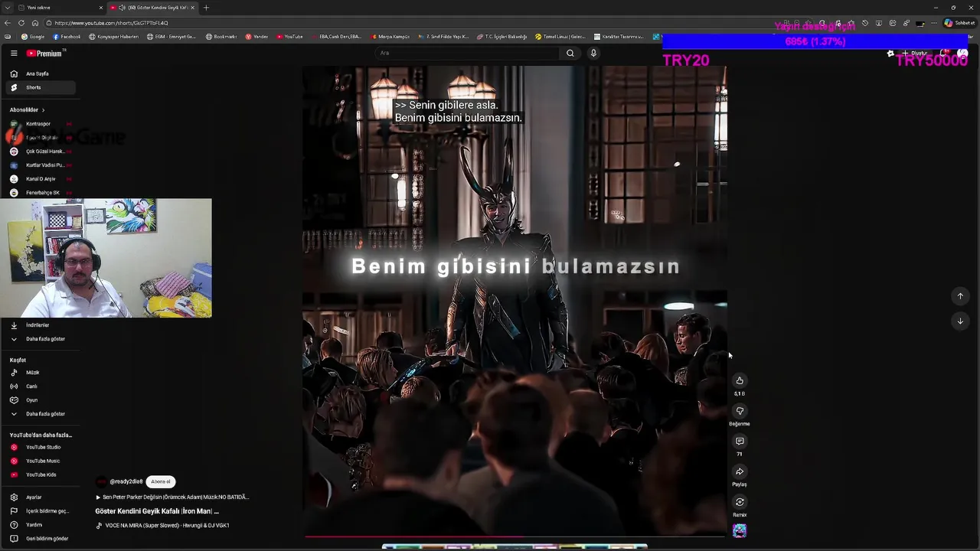Viewport: 980px width, 551px height.
Task: Open Konyaspor Haberleri bookmark
Action: point(114,37)
